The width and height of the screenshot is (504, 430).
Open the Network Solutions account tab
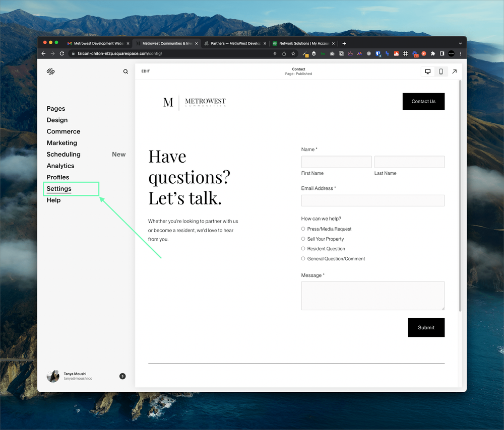pos(301,43)
